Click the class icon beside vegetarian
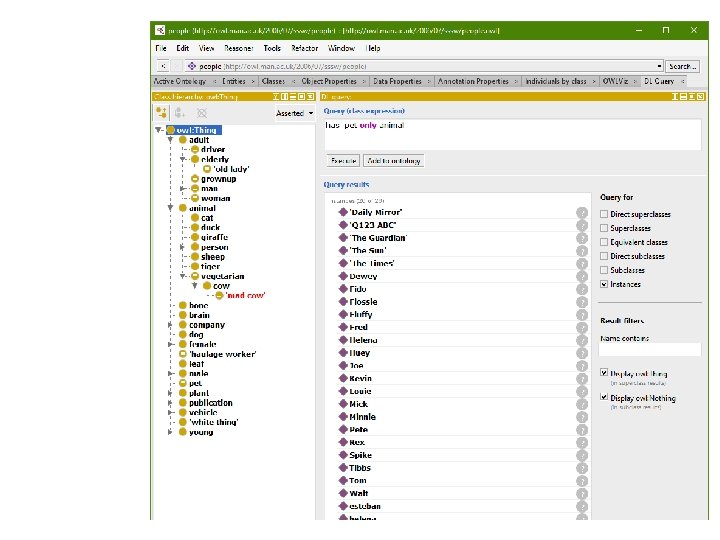This screenshot has width=720, height=540. pos(195,276)
